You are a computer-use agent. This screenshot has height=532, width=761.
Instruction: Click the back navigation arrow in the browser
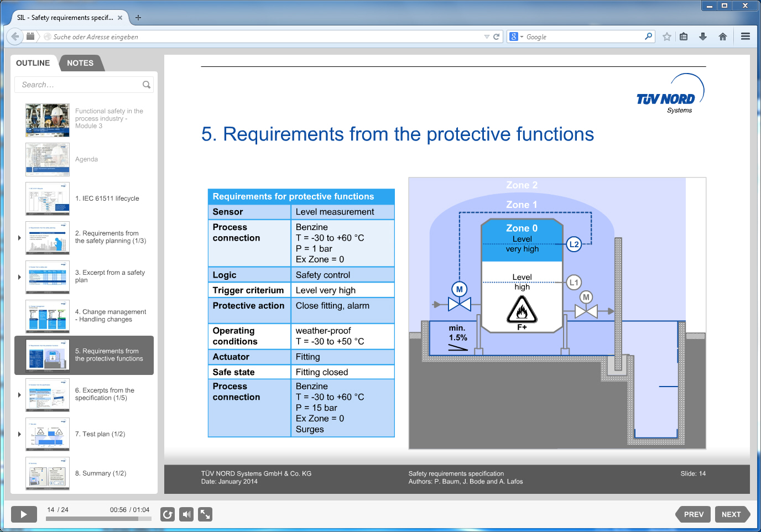[x=15, y=36]
